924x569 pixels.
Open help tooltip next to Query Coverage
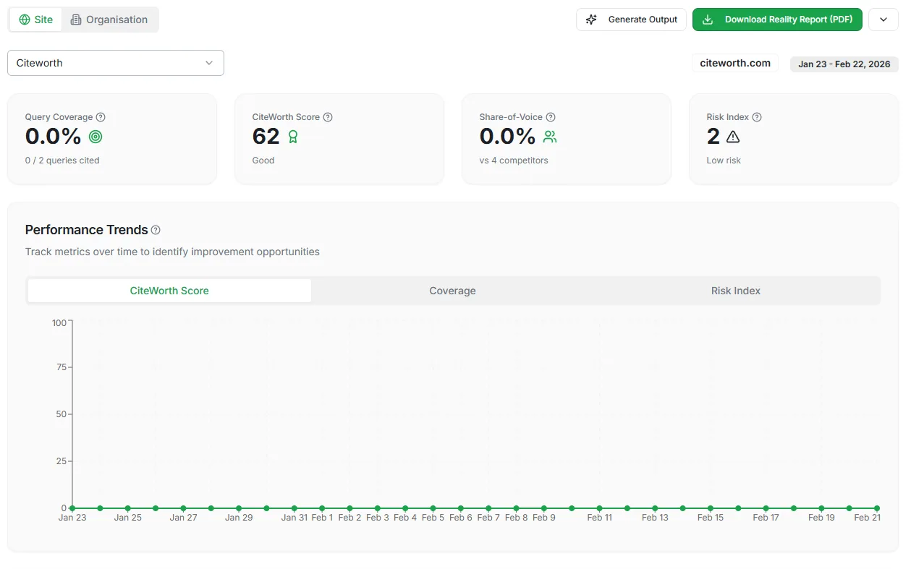(x=101, y=117)
